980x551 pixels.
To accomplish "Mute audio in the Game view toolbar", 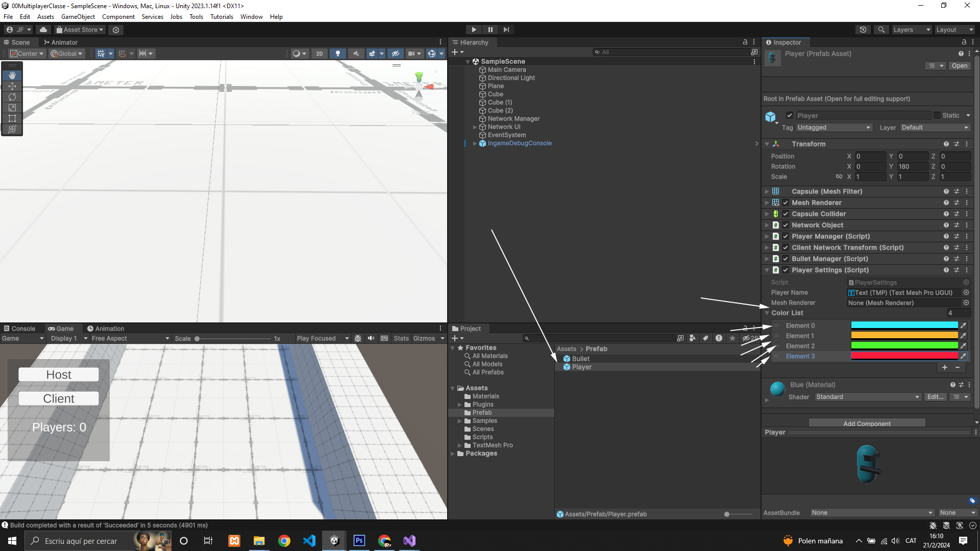I will click(x=371, y=338).
